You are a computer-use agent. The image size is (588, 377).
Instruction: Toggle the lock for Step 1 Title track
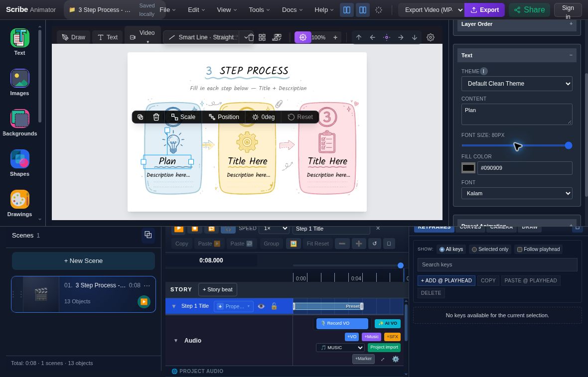274,306
